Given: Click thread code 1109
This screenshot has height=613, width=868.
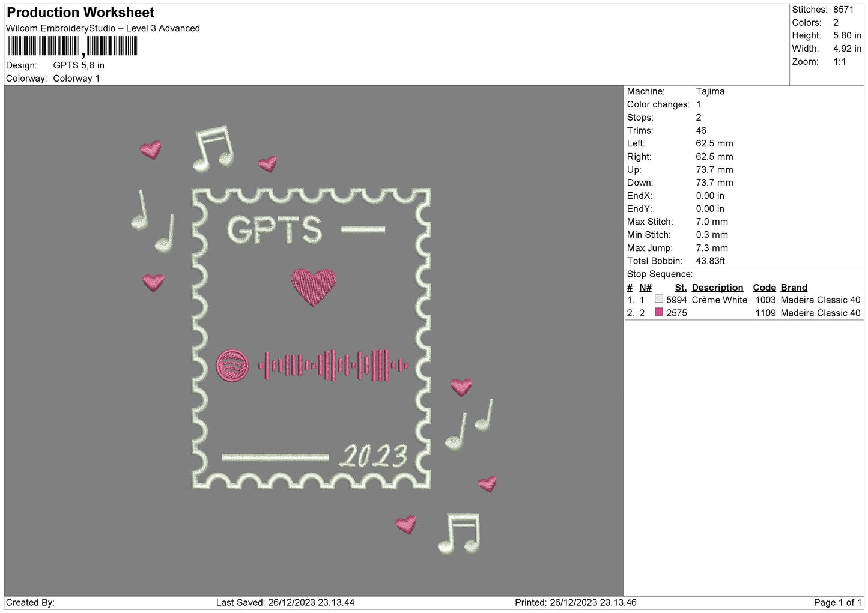Looking at the screenshot, I should click(x=765, y=313).
